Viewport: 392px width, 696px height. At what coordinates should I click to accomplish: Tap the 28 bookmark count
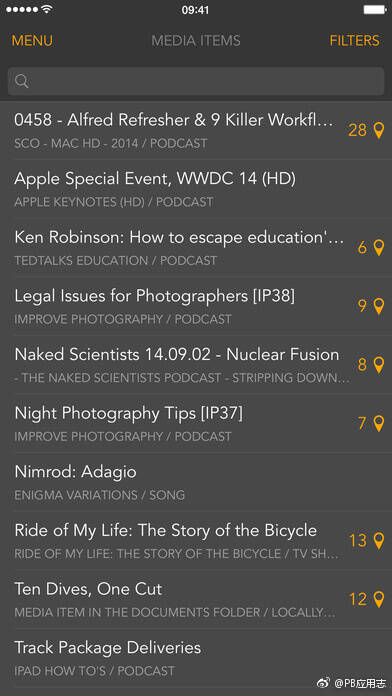(x=357, y=130)
